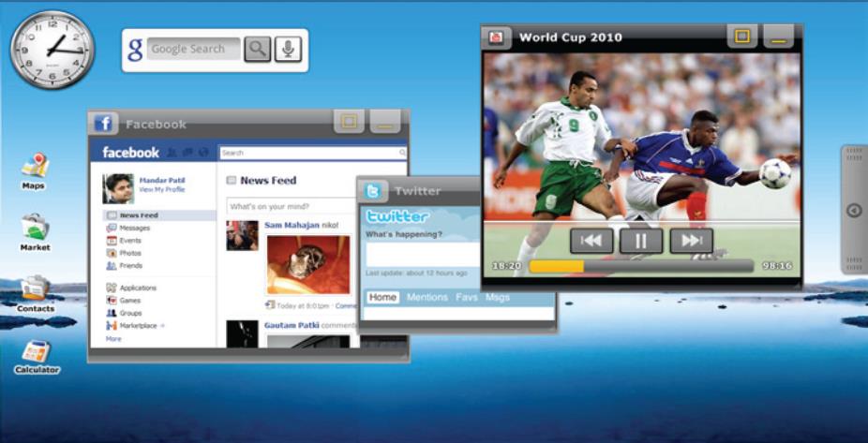Open Games in Facebook sidebar

coord(124,301)
